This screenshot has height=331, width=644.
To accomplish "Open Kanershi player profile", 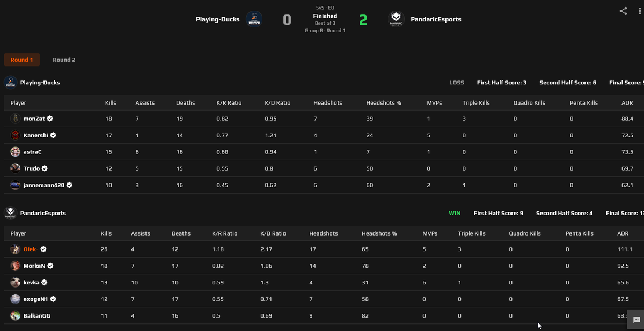I will (x=35, y=135).
